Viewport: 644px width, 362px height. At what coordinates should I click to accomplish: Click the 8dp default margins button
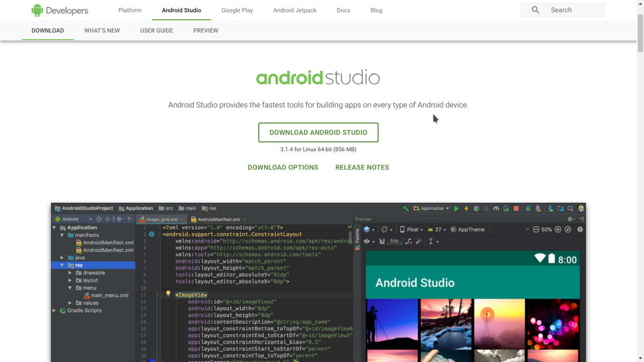394,241
